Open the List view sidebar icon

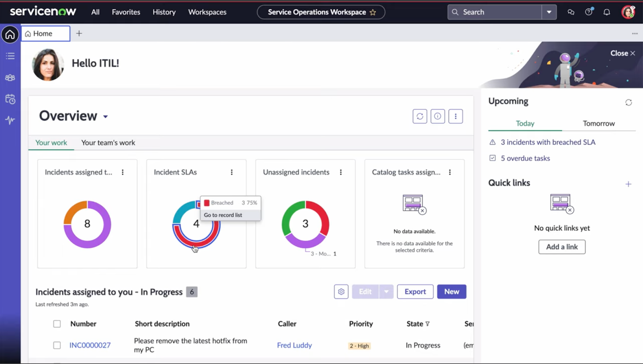tap(10, 56)
